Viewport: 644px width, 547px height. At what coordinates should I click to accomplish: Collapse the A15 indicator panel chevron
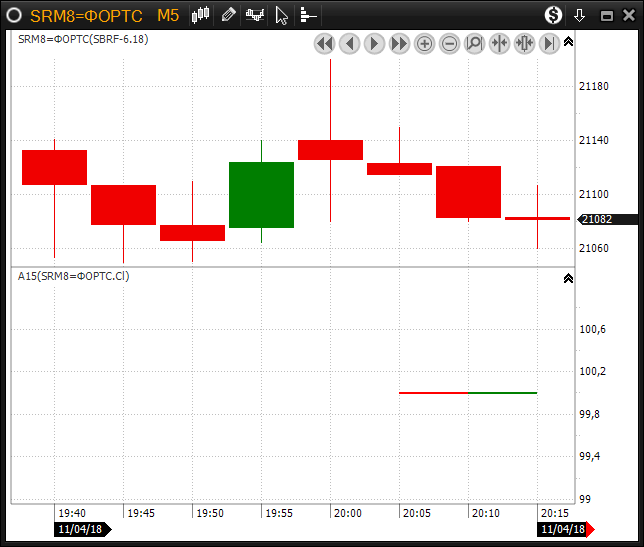coord(568,278)
